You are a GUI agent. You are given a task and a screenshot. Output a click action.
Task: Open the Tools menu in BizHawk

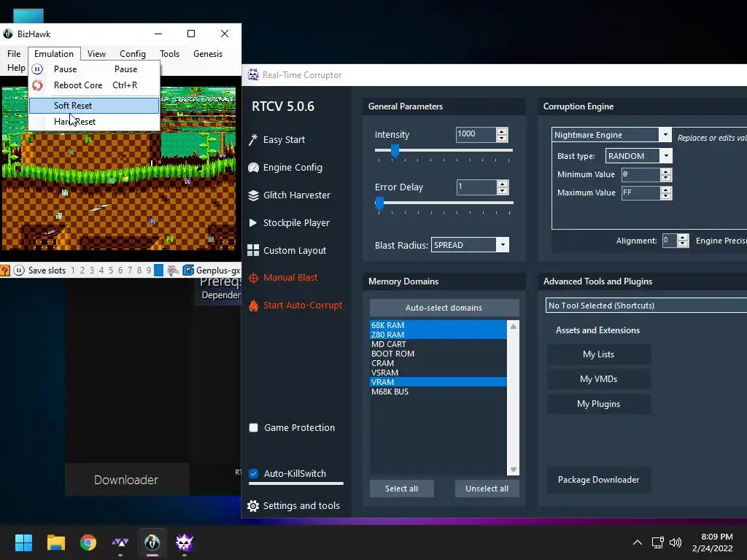(169, 54)
